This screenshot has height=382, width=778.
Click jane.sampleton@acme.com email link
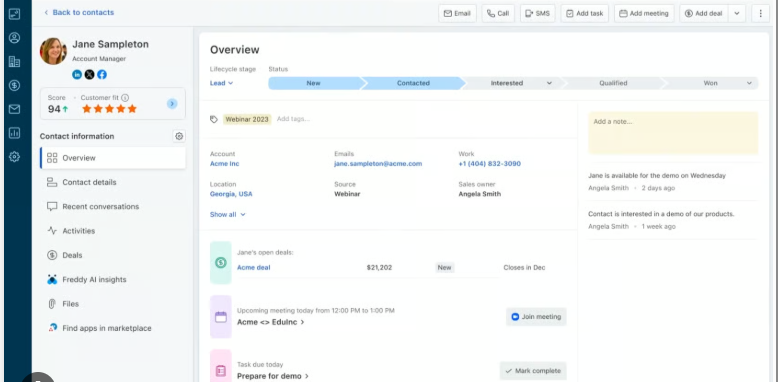pos(378,164)
